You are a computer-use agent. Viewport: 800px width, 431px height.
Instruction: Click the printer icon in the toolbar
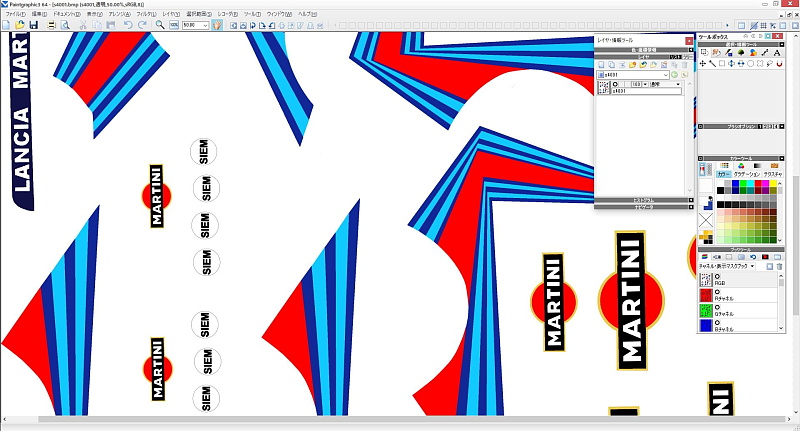click(x=52, y=25)
